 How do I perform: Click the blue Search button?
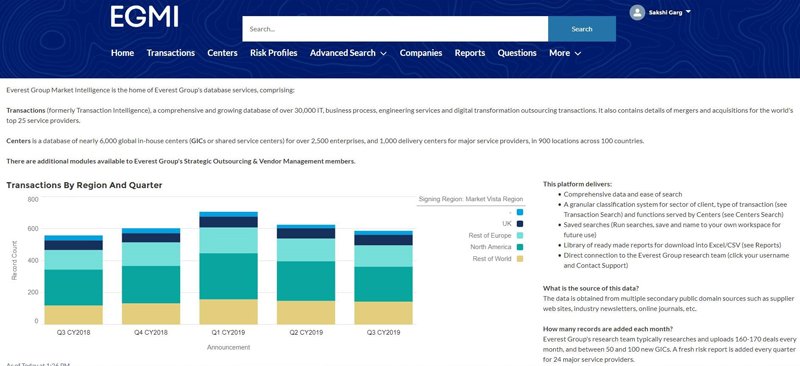point(582,29)
